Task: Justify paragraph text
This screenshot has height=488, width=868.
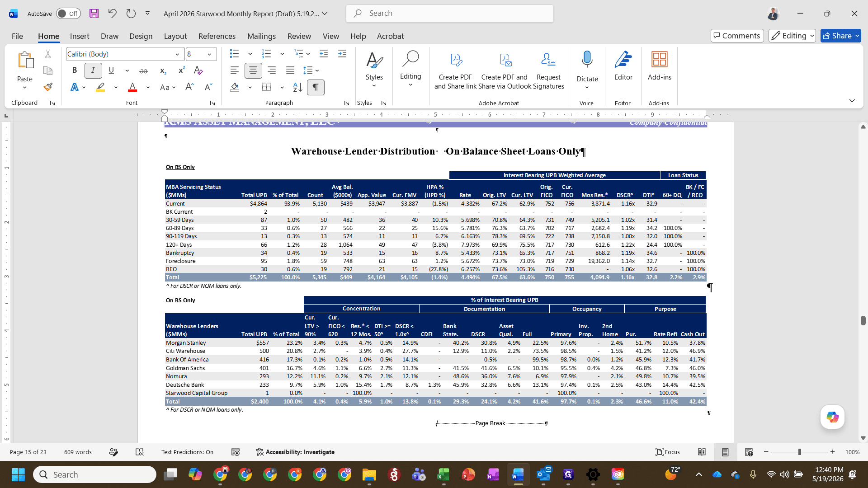Action: pyautogui.click(x=290, y=70)
